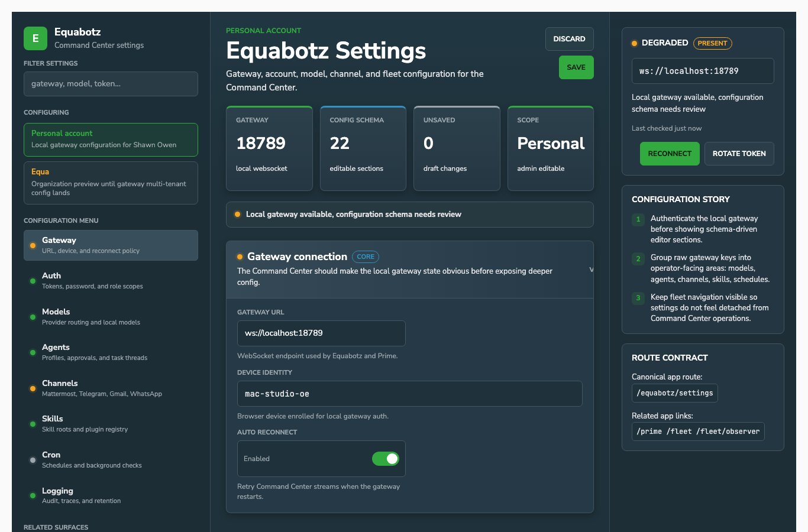Click the Config Schema 22 stat card

[363, 148]
